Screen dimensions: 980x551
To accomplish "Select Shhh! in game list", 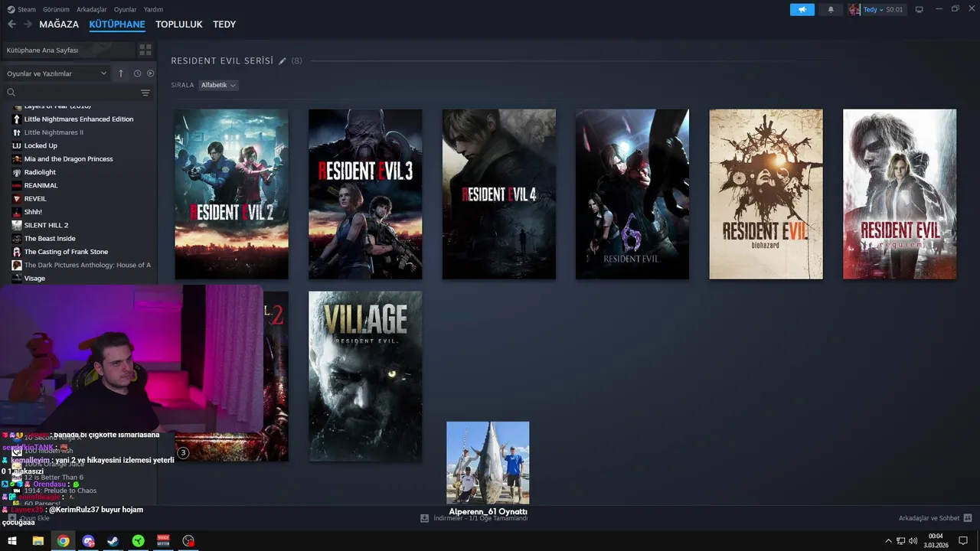I will click(33, 212).
